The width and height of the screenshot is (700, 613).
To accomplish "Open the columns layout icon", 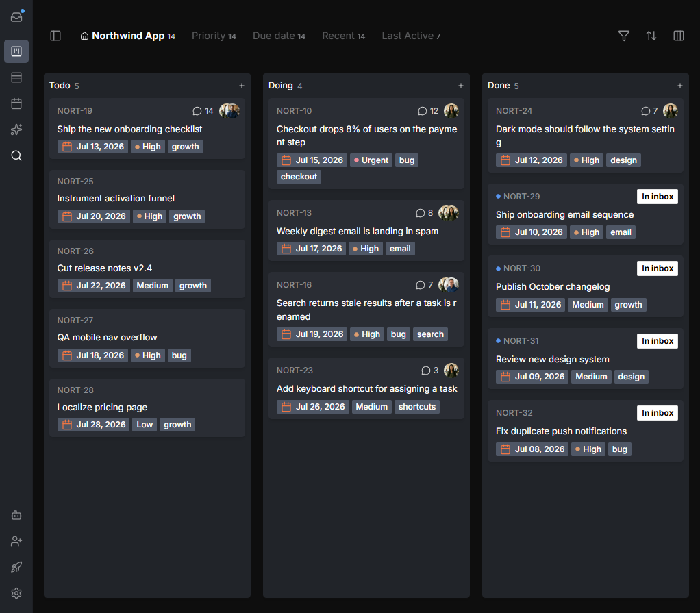I will click(679, 36).
